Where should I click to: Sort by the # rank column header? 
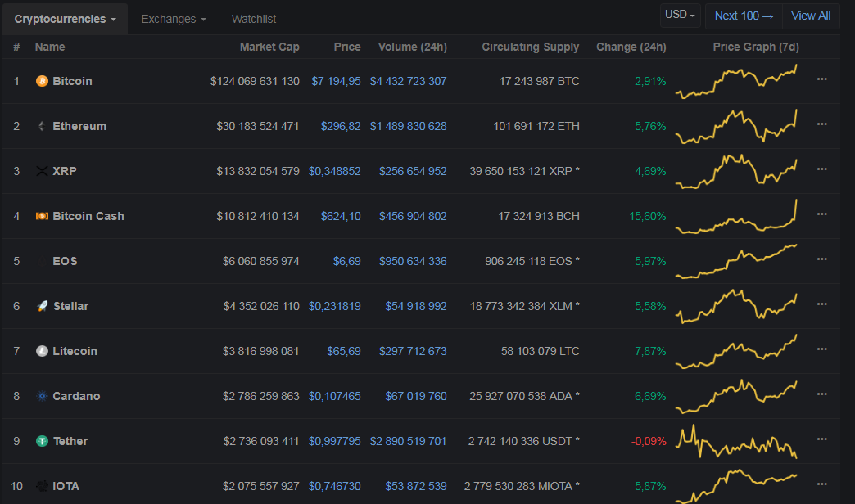coord(16,47)
